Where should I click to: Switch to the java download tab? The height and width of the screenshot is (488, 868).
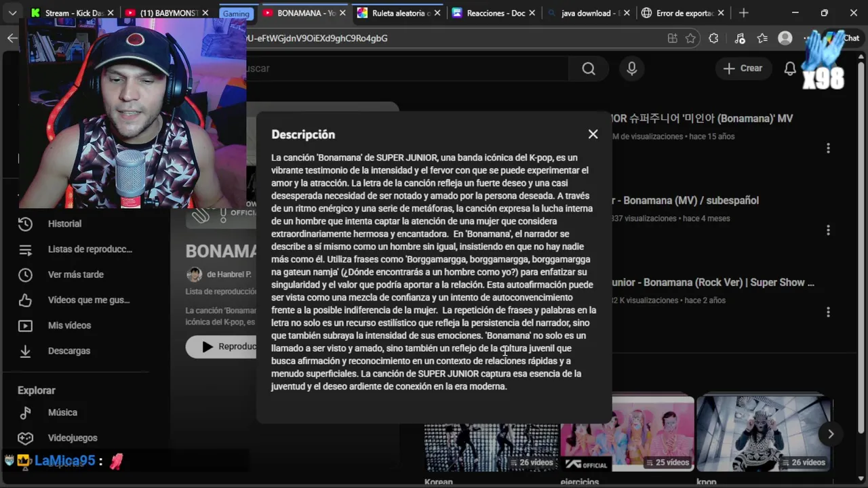[x=587, y=13]
